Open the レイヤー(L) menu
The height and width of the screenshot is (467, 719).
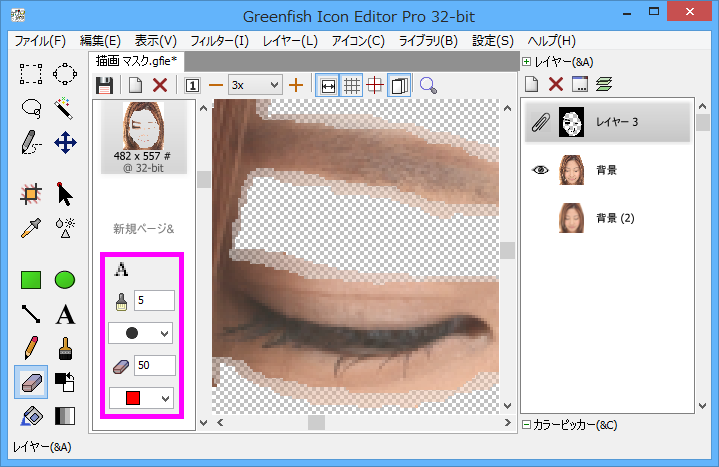tap(290, 41)
